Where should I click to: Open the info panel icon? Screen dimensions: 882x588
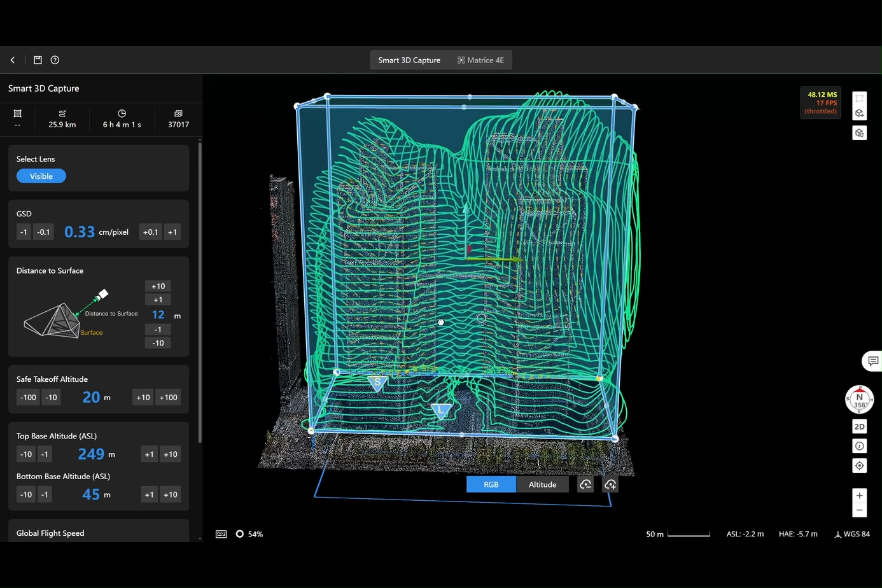pos(859,446)
